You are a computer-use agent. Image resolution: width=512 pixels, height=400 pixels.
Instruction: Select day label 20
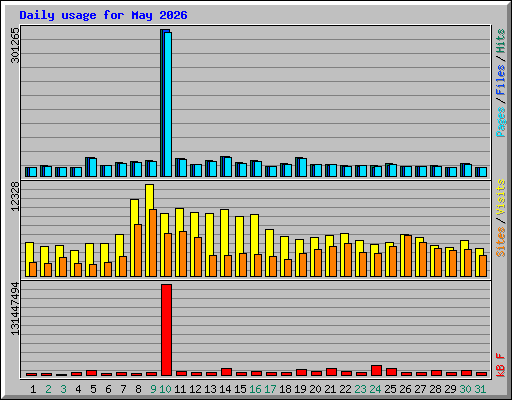315,389
